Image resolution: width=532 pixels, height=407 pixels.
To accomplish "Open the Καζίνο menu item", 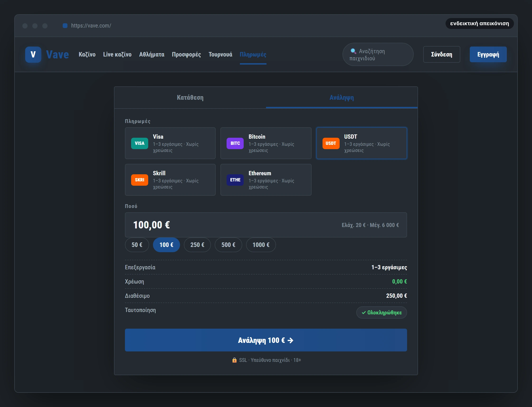I will pos(87,55).
